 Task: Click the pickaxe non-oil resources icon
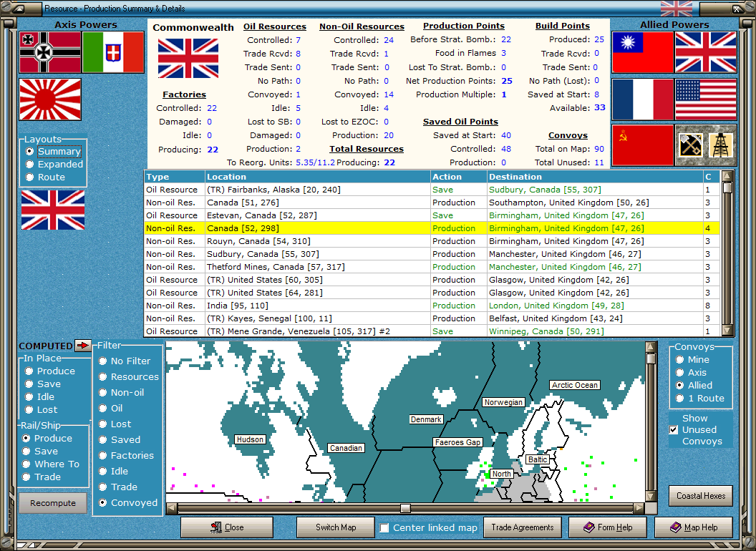click(x=689, y=145)
